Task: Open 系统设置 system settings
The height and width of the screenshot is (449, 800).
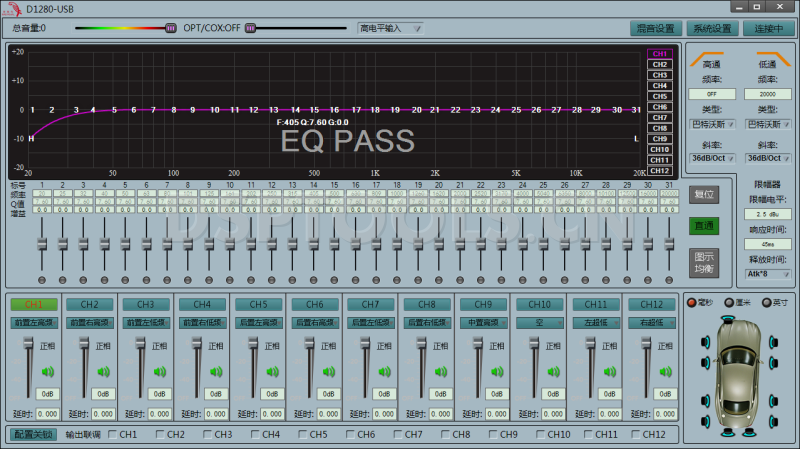Action: pyautogui.click(x=712, y=28)
